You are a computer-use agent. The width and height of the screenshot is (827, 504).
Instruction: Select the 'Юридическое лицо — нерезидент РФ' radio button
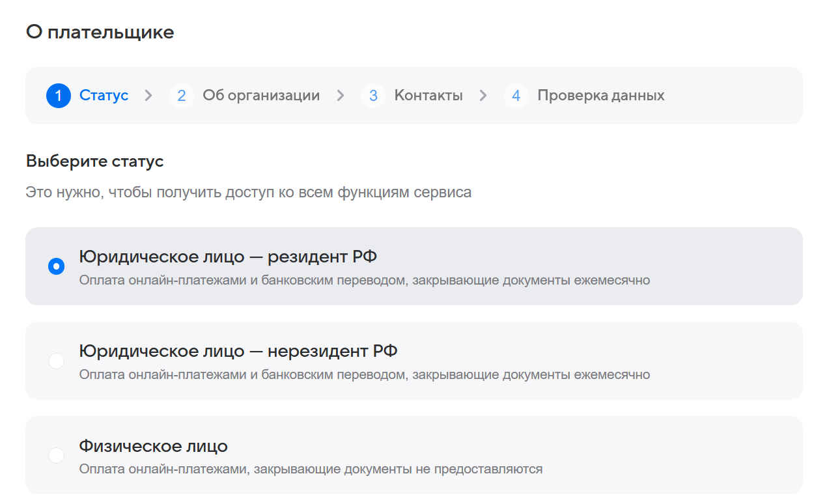tap(57, 361)
